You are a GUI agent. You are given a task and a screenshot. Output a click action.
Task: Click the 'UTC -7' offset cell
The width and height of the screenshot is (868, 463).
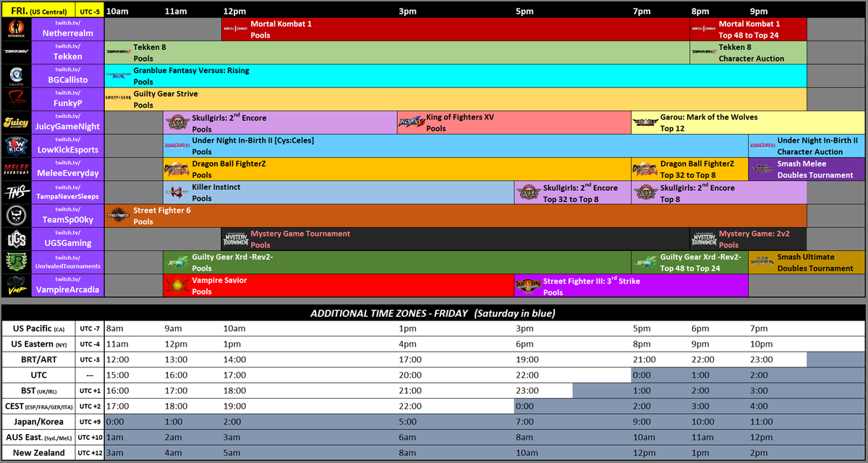tap(90, 328)
